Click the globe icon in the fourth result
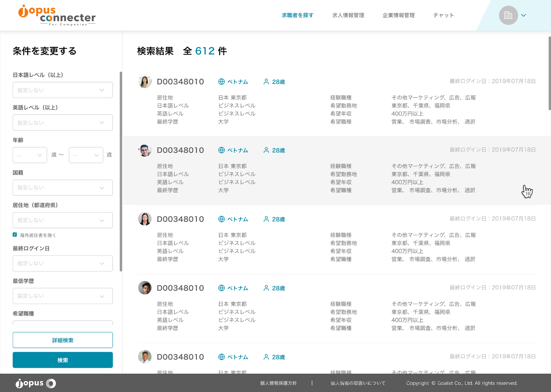 [x=221, y=288]
